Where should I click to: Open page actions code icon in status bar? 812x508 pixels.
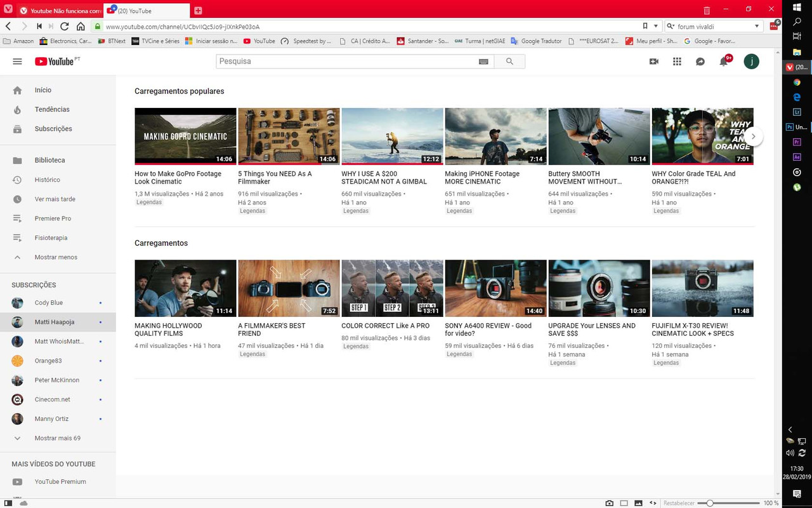click(x=653, y=503)
